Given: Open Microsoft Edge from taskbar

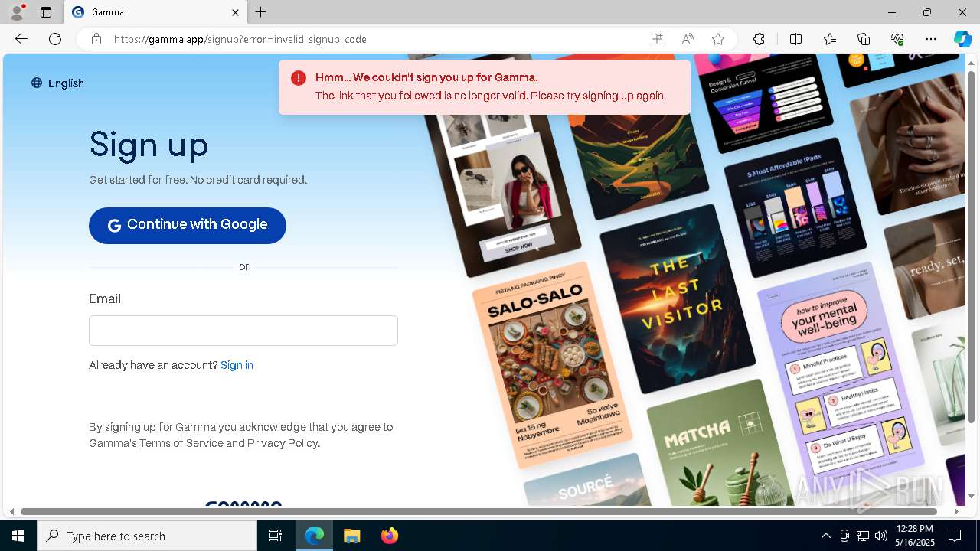Looking at the screenshot, I should coord(315,536).
